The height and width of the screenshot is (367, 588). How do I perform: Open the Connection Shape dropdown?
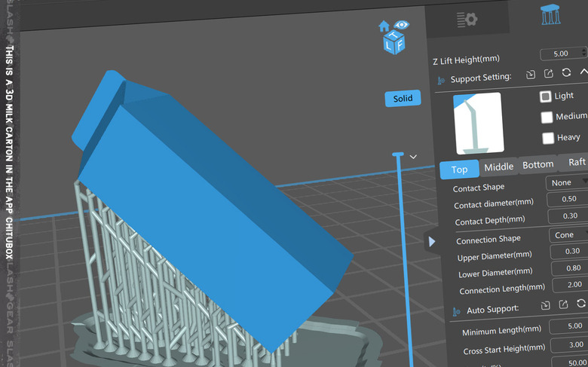pos(568,235)
